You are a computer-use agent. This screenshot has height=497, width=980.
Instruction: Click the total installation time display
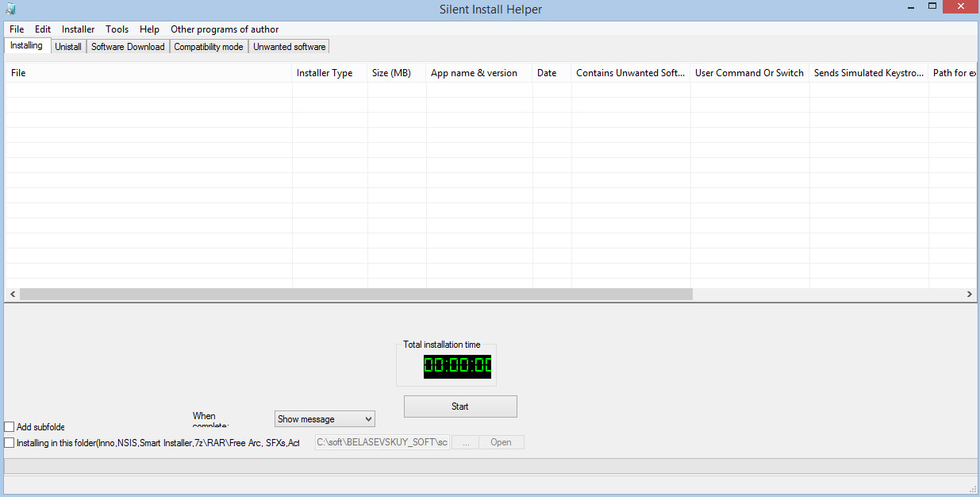457,366
